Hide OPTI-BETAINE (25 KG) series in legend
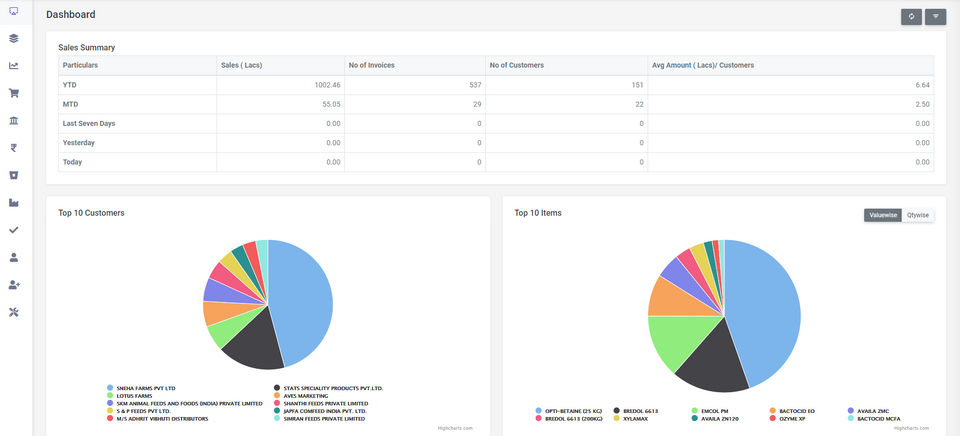Image resolution: width=960 pixels, height=436 pixels. pos(569,411)
